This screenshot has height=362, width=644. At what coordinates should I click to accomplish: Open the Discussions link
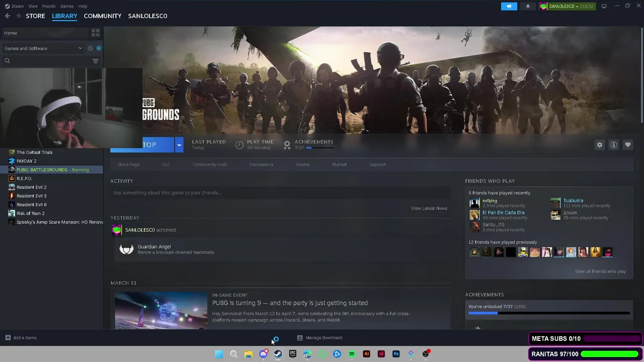pos(261,164)
